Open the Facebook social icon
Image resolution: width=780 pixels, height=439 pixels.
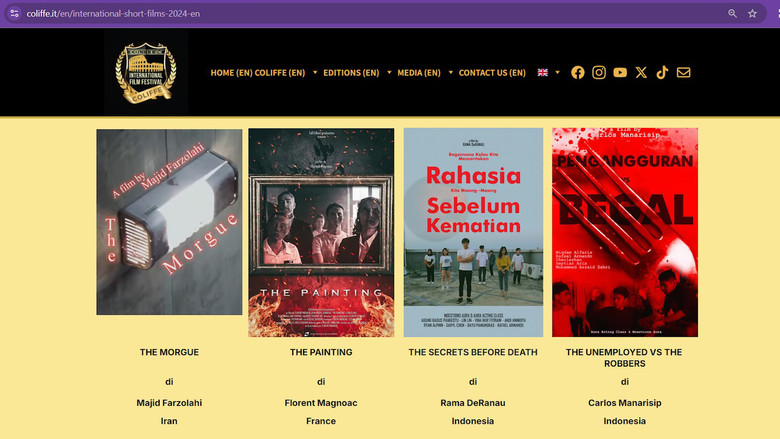tap(578, 72)
